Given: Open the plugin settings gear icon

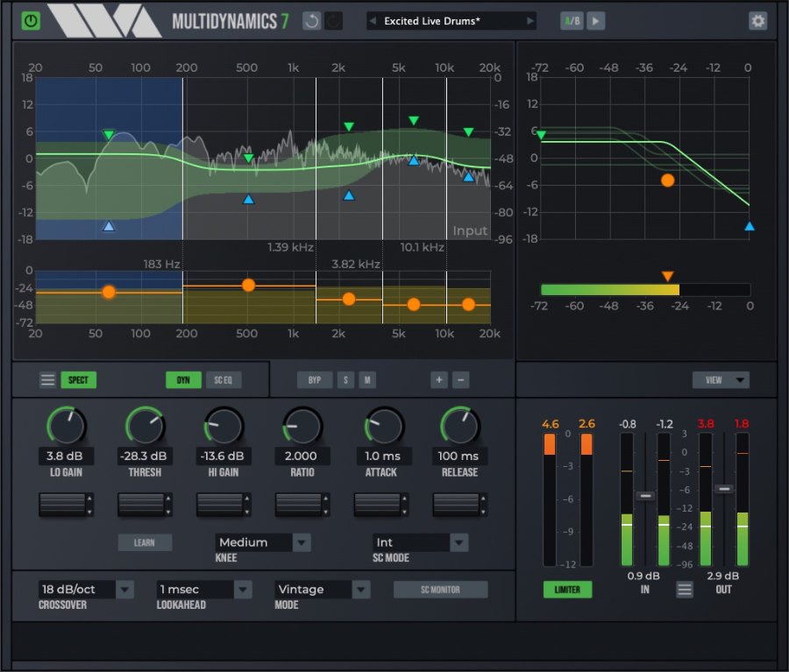Looking at the screenshot, I should pyautogui.click(x=758, y=20).
